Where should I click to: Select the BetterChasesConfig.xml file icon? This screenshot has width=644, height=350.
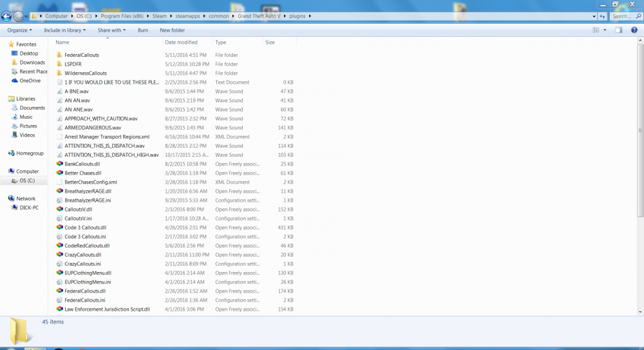pyautogui.click(x=59, y=182)
